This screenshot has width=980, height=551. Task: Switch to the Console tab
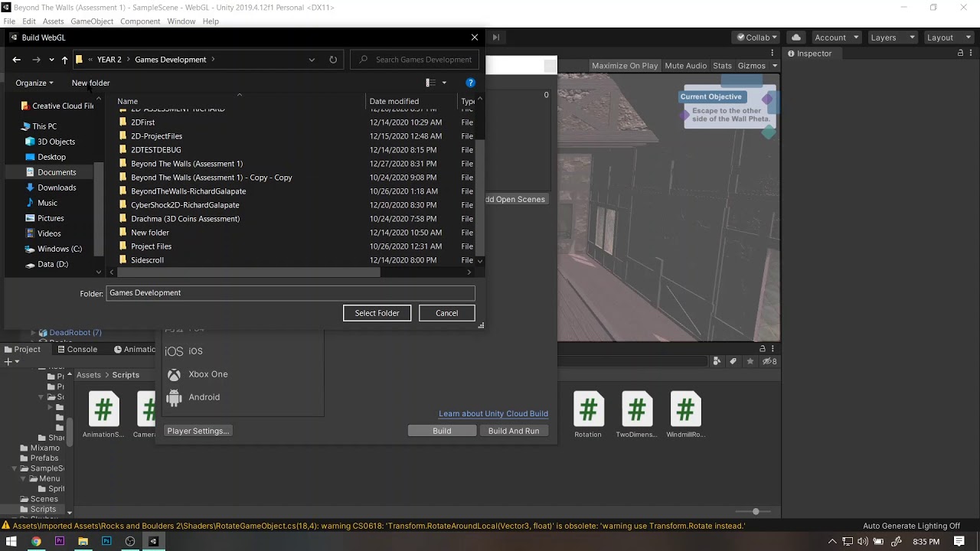pyautogui.click(x=77, y=349)
